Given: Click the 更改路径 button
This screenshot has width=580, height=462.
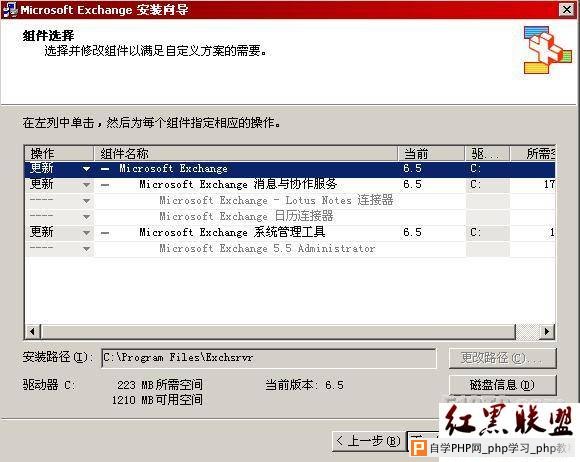Looking at the screenshot, I should pyautogui.click(x=502, y=358).
